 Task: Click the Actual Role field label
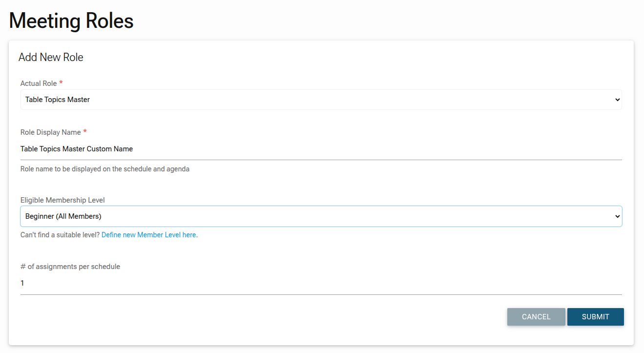tap(39, 83)
